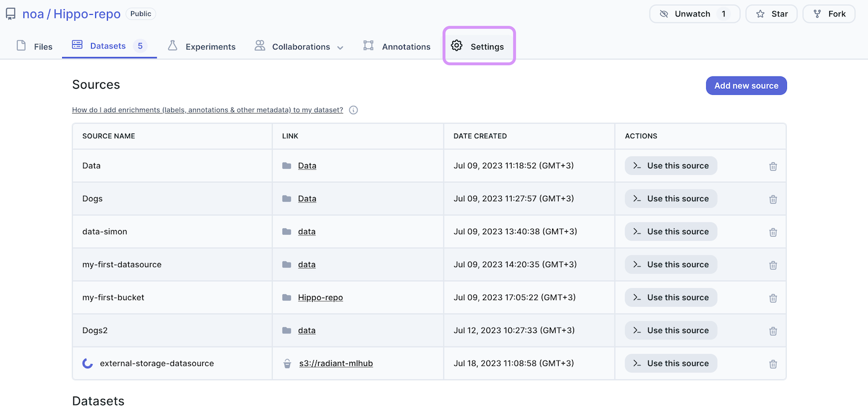The height and width of the screenshot is (413, 868).
Task: Fork the Hippo-repo repository
Action: tap(829, 14)
